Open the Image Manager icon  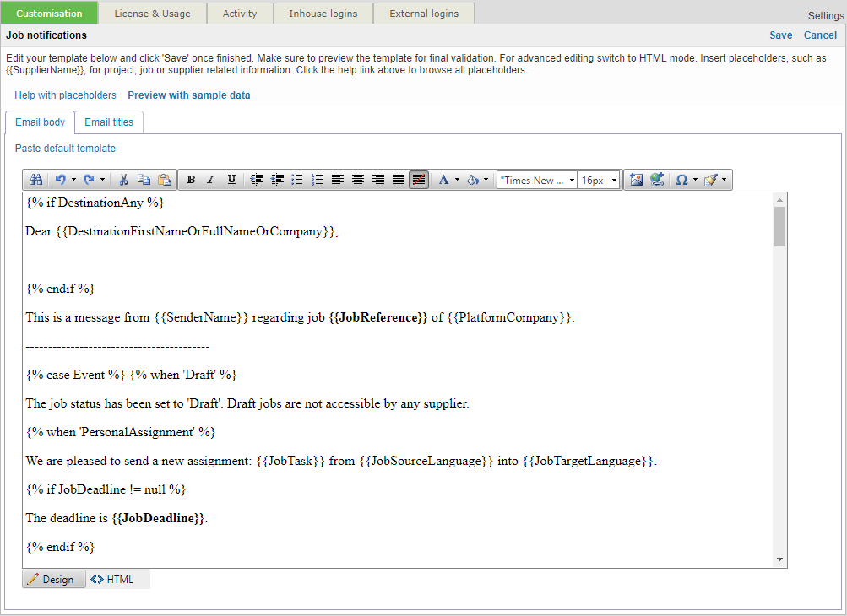[x=637, y=180]
